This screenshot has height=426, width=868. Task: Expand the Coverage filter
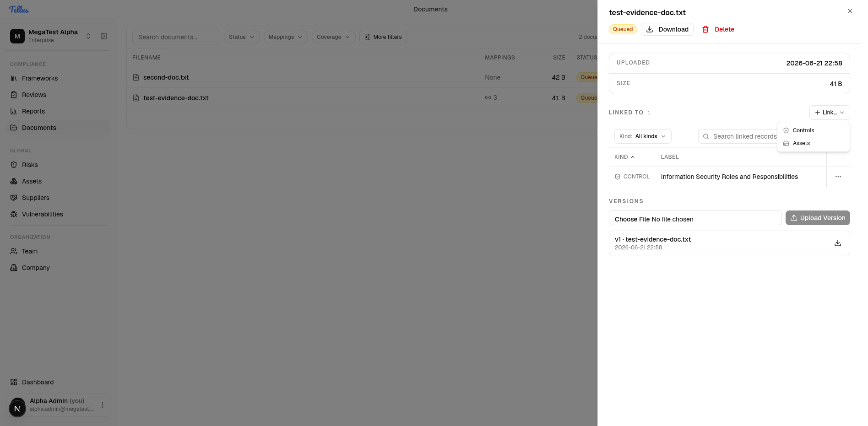click(334, 37)
